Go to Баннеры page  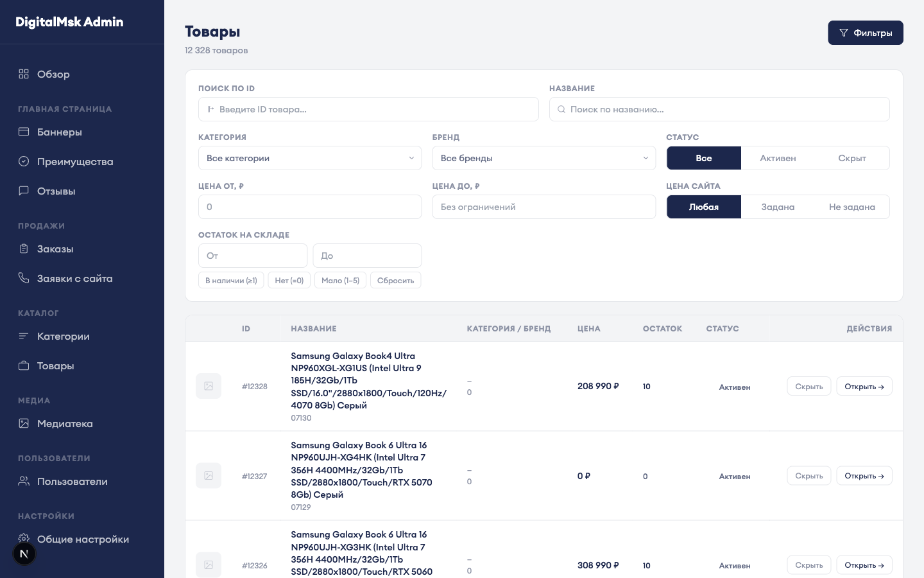click(x=82, y=132)
